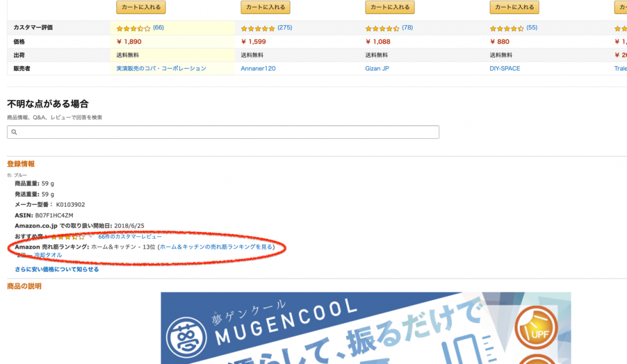627x364 pixels.
Task: Open the (275) review count link
Action: tap(285, 28)
